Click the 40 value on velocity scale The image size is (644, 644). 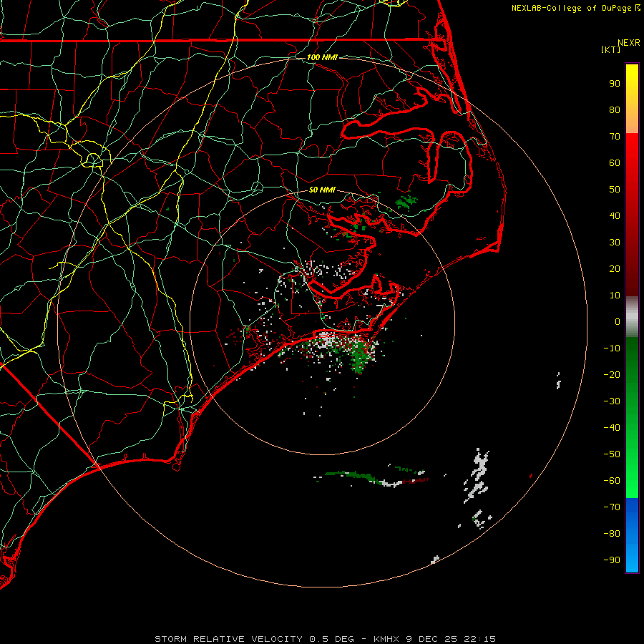click(x=615, y=216)
